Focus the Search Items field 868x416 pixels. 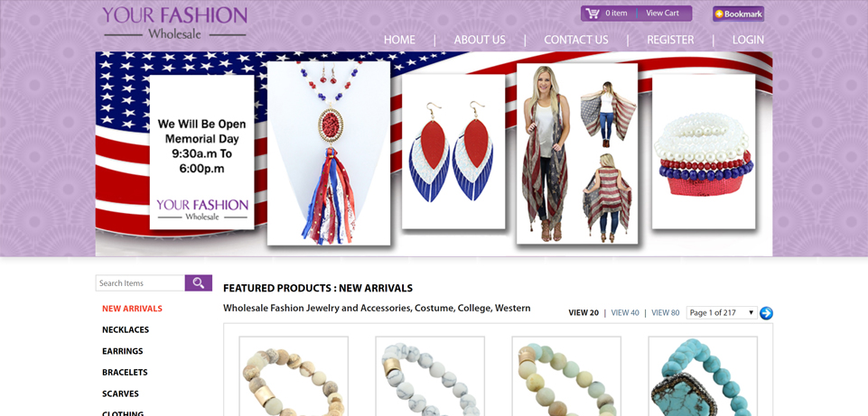(140, 282)
